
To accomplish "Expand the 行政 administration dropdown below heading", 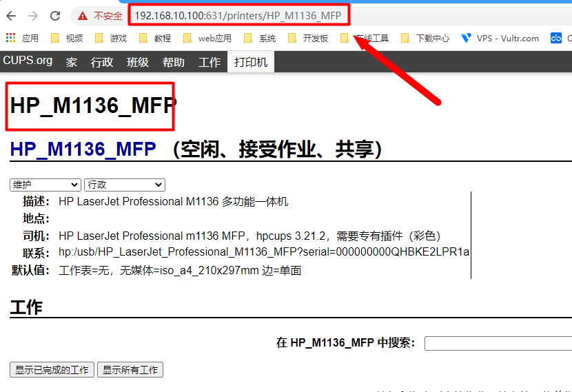I will (x=125, y=185).
